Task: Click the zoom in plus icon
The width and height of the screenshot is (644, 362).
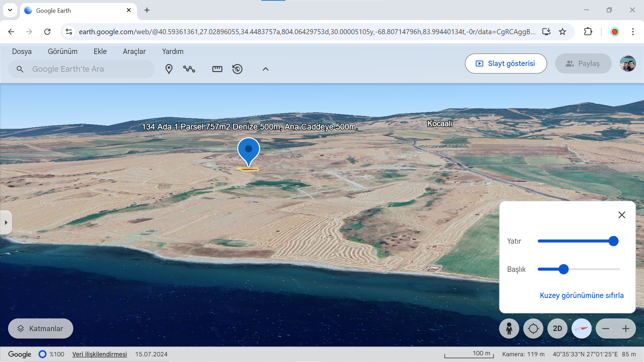Action: [626, 328]
